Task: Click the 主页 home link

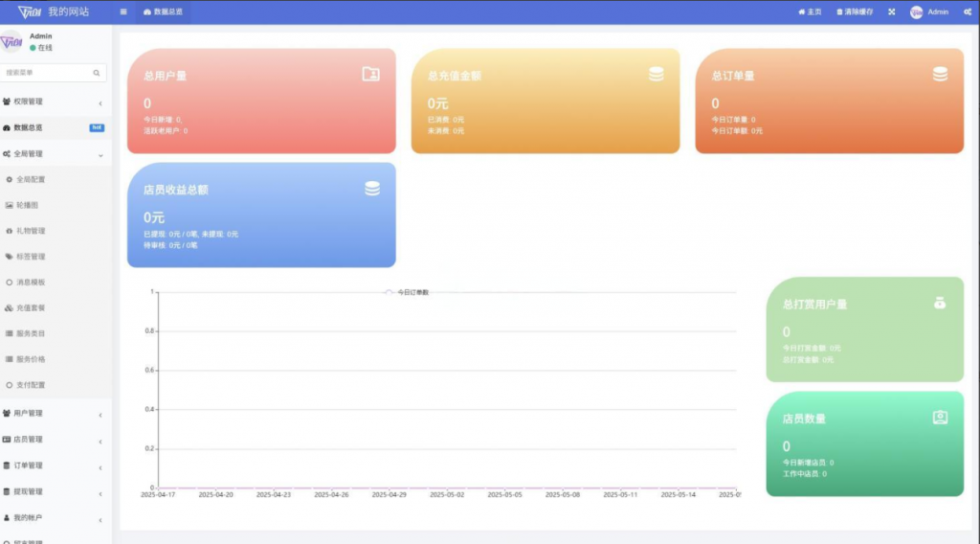Action: [810, 11]
